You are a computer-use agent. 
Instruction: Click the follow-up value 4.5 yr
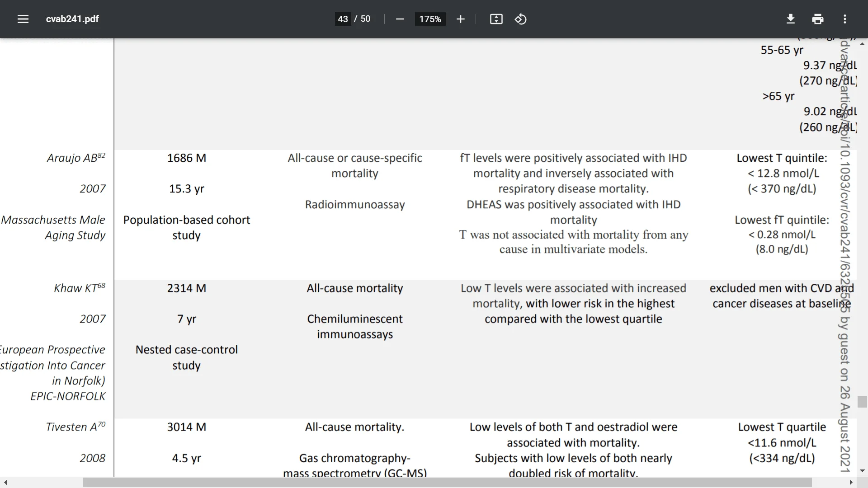tap(187, 458)
